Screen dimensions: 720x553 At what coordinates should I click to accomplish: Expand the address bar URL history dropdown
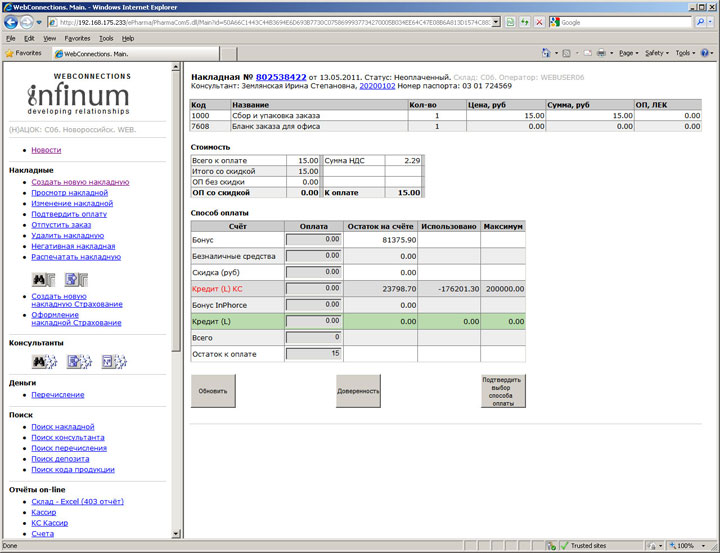pyautogui.click(x=496, y=22)
